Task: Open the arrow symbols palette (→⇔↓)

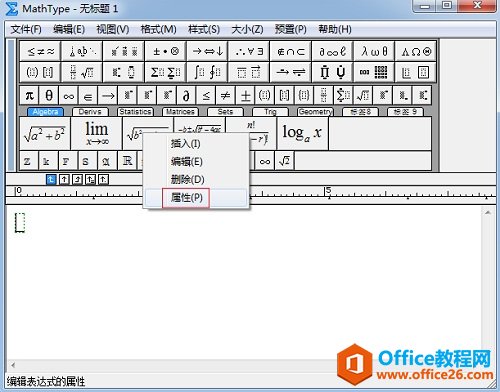Action: tap(207, 51)
